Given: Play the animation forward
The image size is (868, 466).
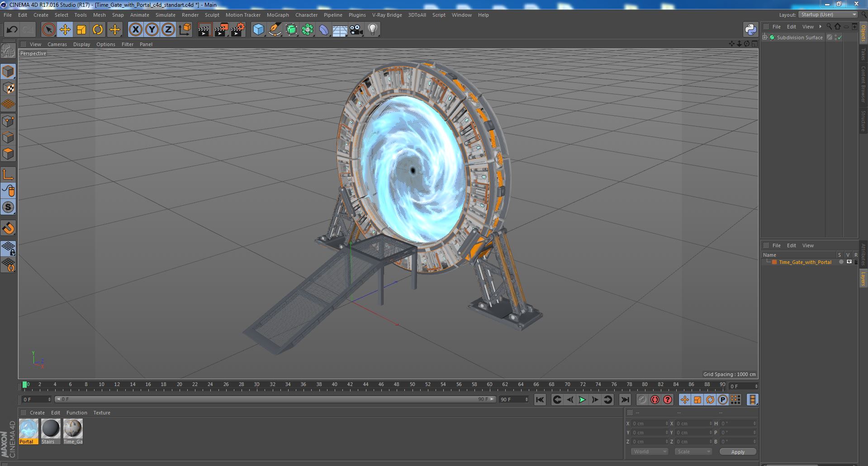Looking at the screenshot, I should coord(582,400).
